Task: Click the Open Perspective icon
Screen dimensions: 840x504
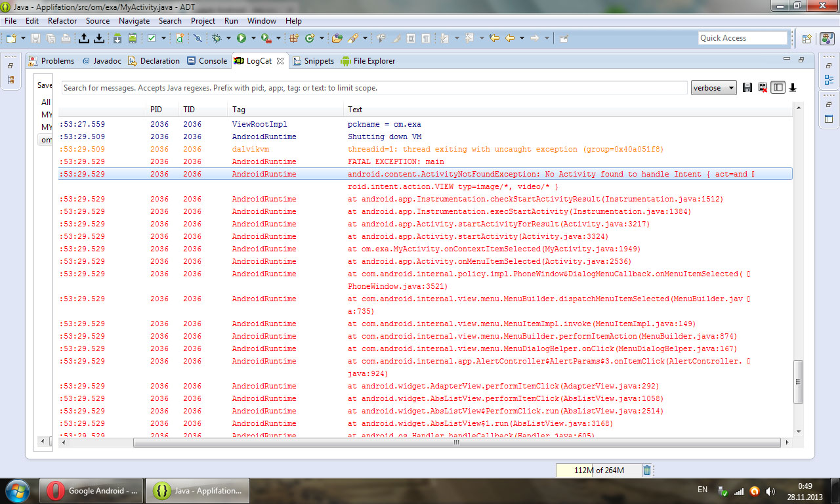Action: [x=807, y=39]
